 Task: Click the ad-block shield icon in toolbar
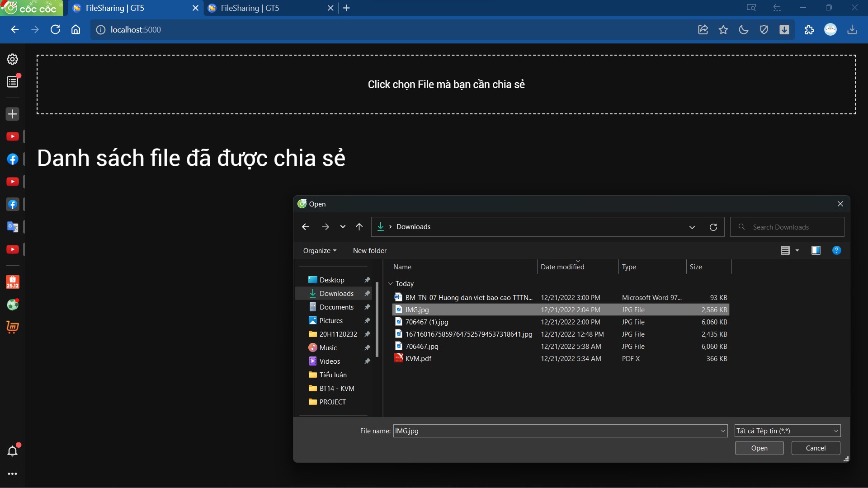(764, 29)
